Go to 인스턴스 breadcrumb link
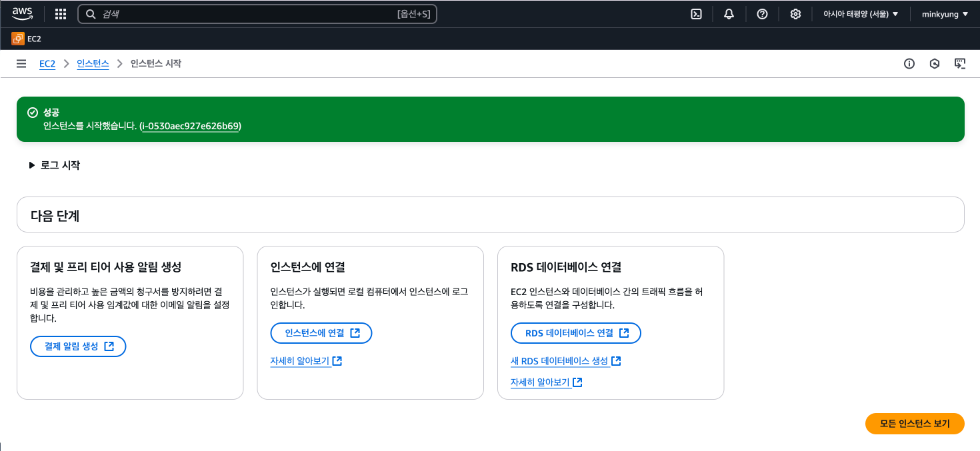980x451 pixels. [x=93, y=64]
